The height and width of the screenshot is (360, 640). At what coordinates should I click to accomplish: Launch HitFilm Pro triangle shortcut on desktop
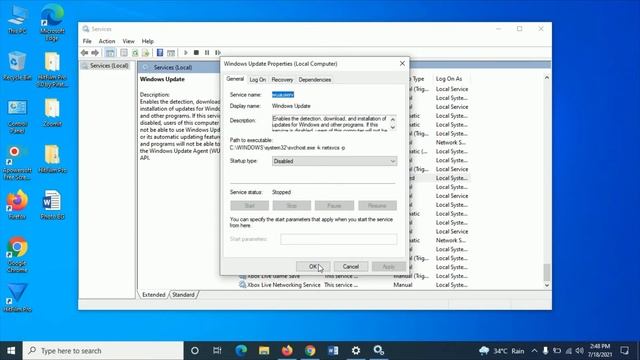click(17, 298)
